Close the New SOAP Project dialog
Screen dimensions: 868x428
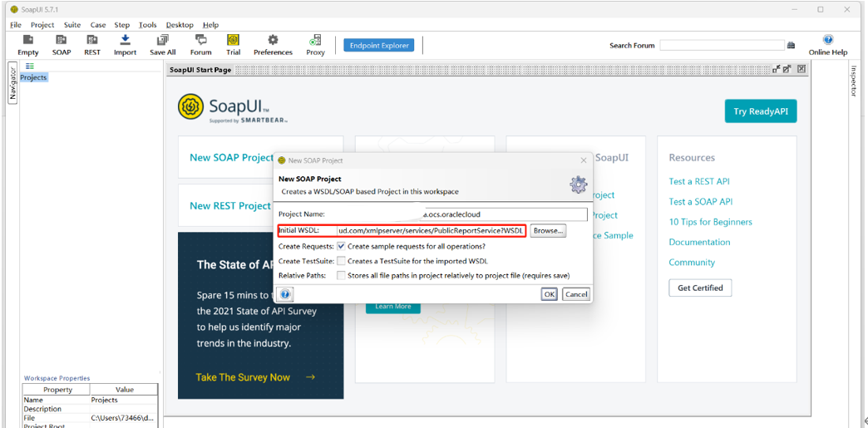point(583,160)
